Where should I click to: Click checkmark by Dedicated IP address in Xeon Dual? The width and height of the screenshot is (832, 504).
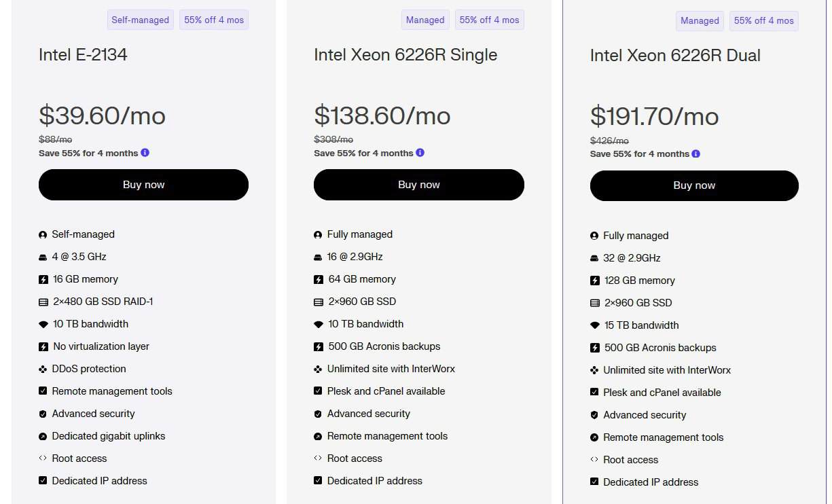coord(594,482)
